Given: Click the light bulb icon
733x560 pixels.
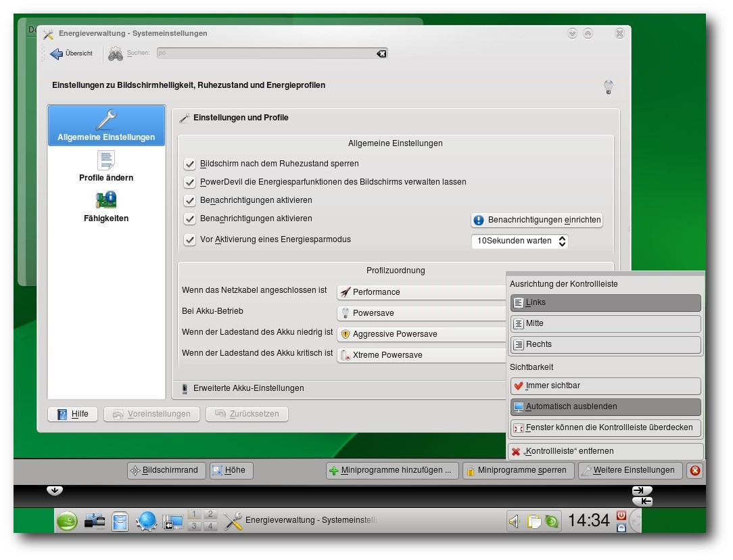Looking at the screenshot, I should click(608, 87).
